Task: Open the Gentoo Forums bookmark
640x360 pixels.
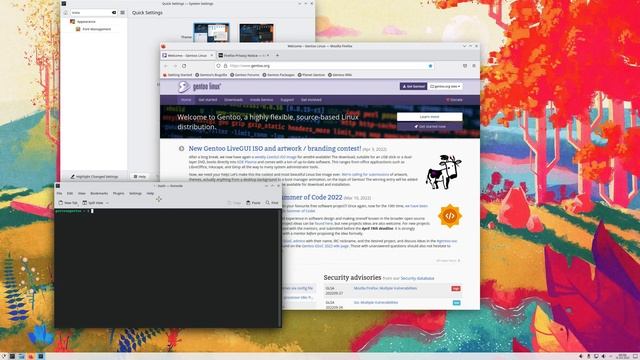Action: pos(244,75)
